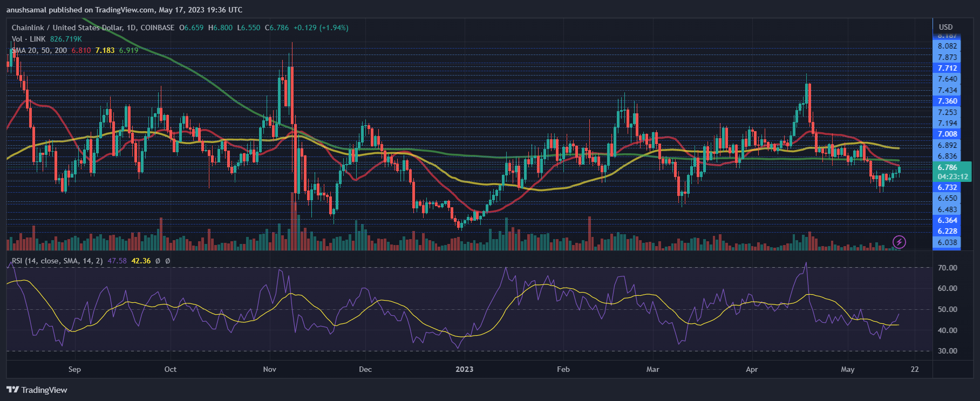The image size is (980, 401).
Task: Click the May label on time axis
Action: pyautogui.click(x=848, y=369)
